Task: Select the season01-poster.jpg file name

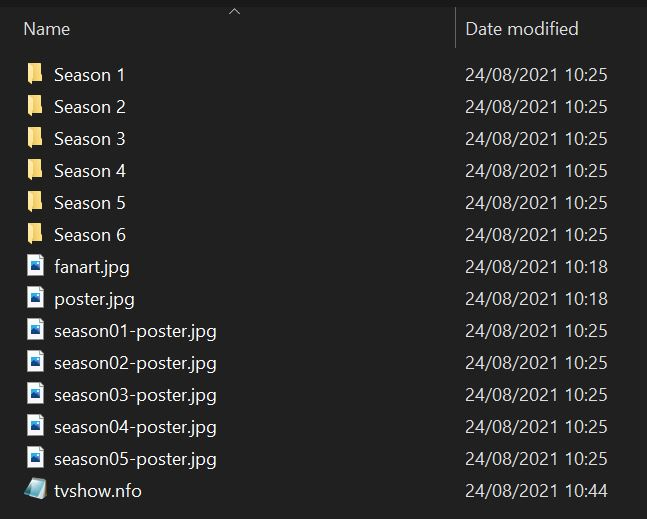Action: click(135, 331)
